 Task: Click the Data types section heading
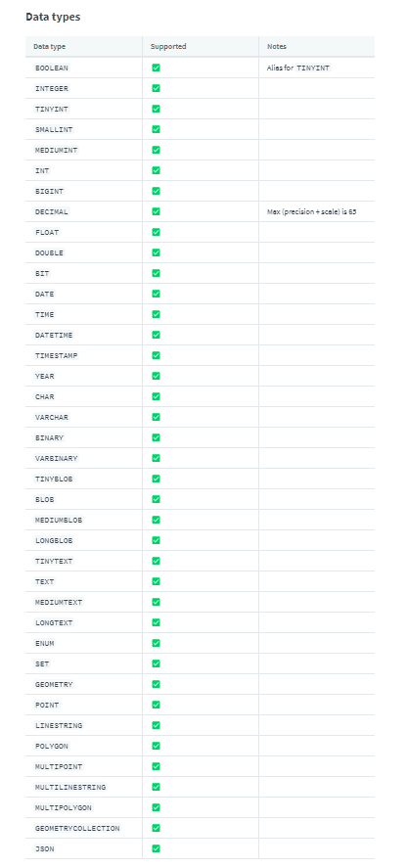(53, 17)
